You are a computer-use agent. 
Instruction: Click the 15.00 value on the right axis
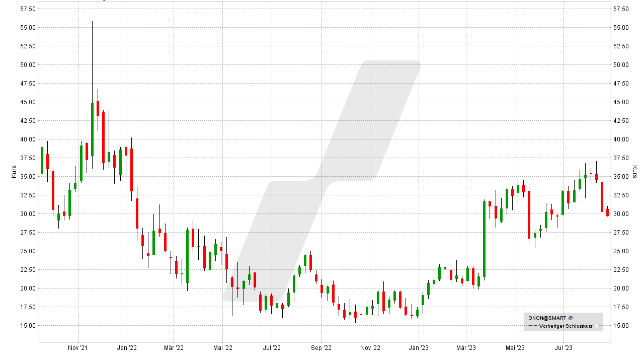(x=621, y=326)
